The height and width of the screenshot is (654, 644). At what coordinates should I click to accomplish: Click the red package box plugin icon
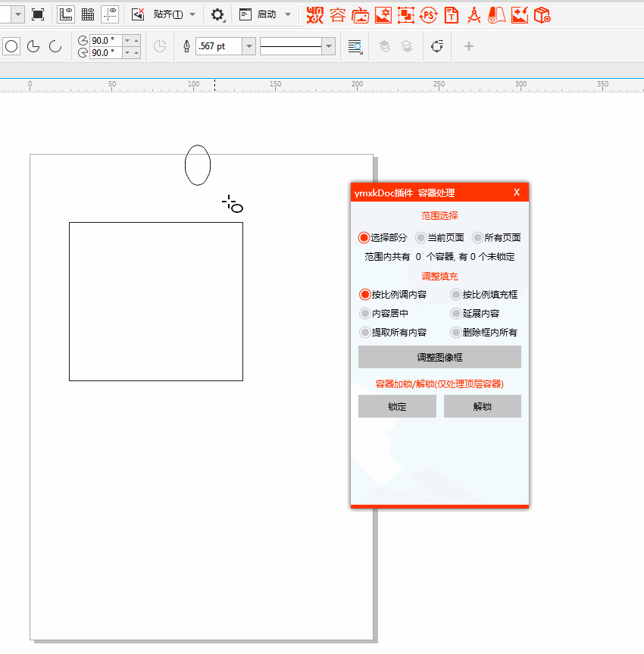[542, 15]
